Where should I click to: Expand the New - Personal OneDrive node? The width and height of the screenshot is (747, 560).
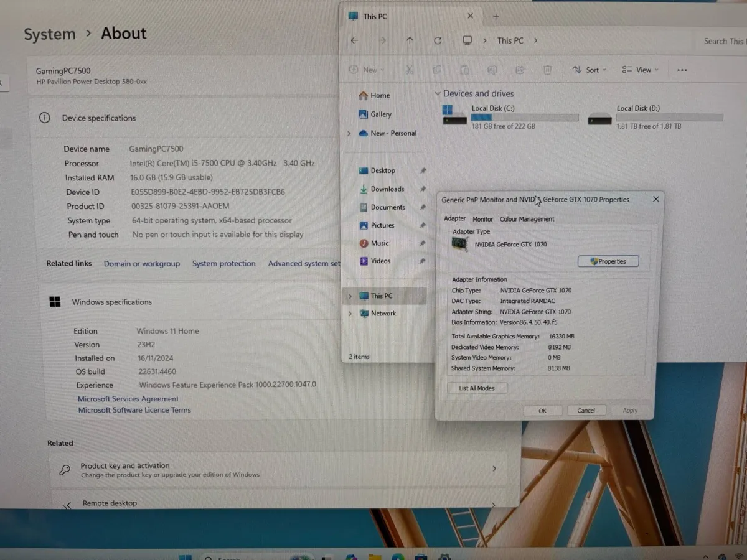[349, 133]
